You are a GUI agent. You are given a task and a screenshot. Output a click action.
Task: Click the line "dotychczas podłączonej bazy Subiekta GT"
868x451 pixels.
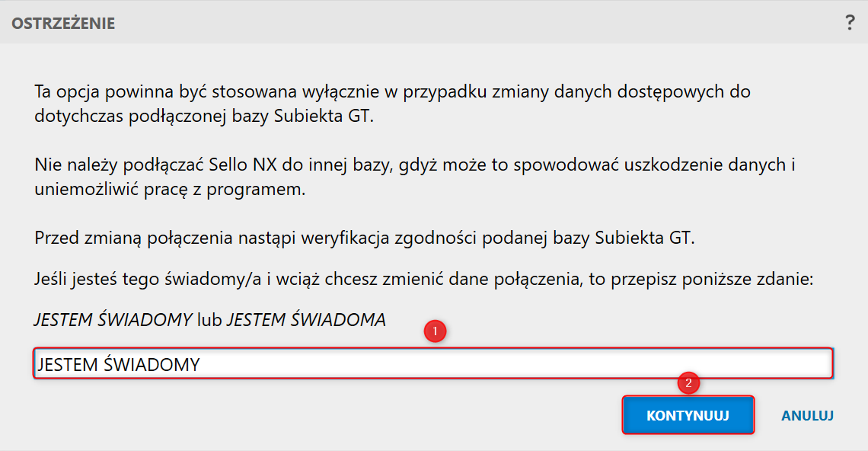click(x=204, y=117)
